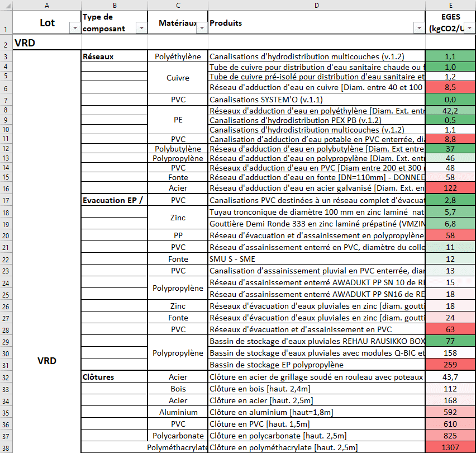
Task: Select the Polycarbonate material cell
Action: pos(178,435)
